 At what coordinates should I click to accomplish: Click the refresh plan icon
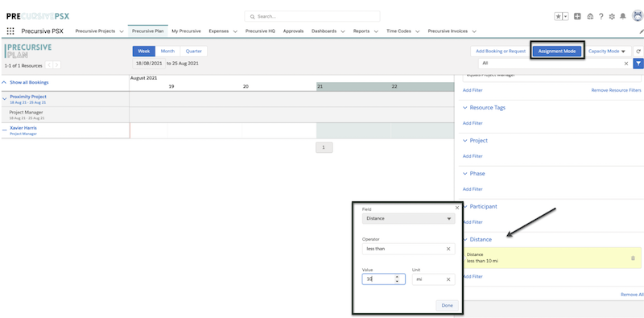[x=638, y=52]
